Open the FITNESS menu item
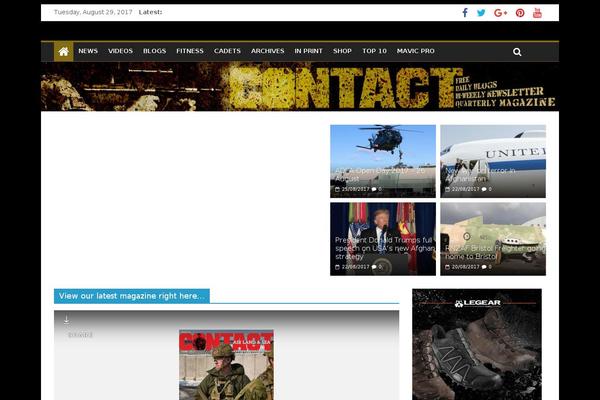 coord(190,51)
